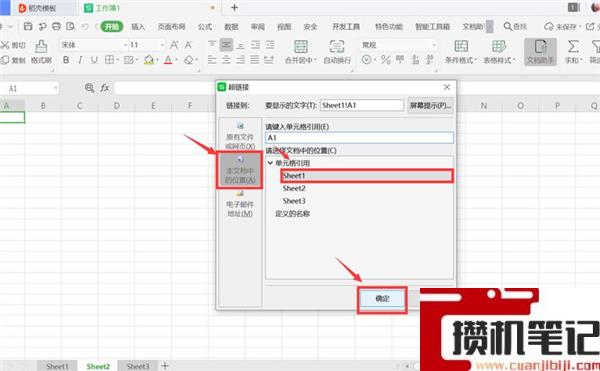Toggle bold formatting

[x=66, y=60]
